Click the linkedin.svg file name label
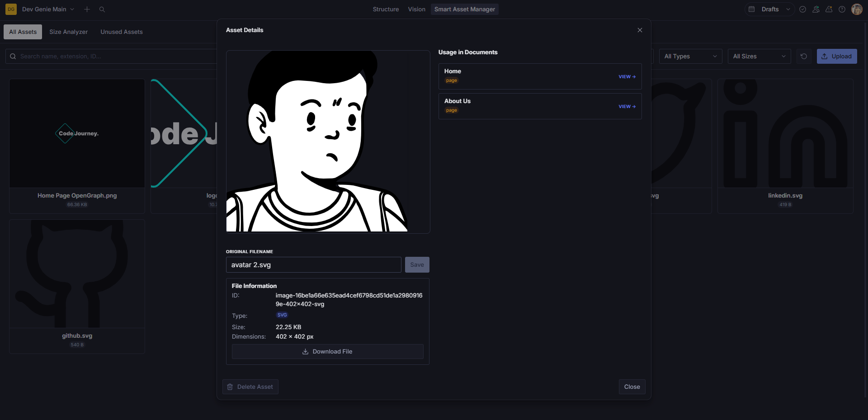Image resolution: width=868 pixels, height=420 pixels. (x=785, y=195)
